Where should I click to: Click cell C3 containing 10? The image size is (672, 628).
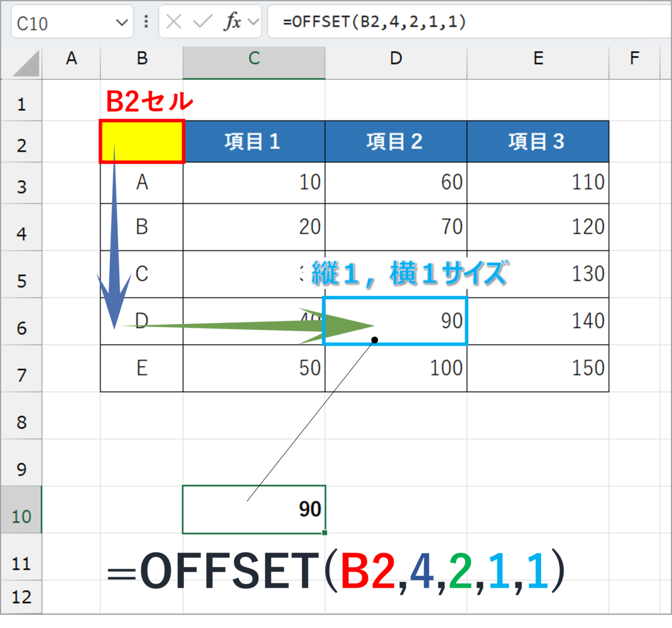click(254, 183)
